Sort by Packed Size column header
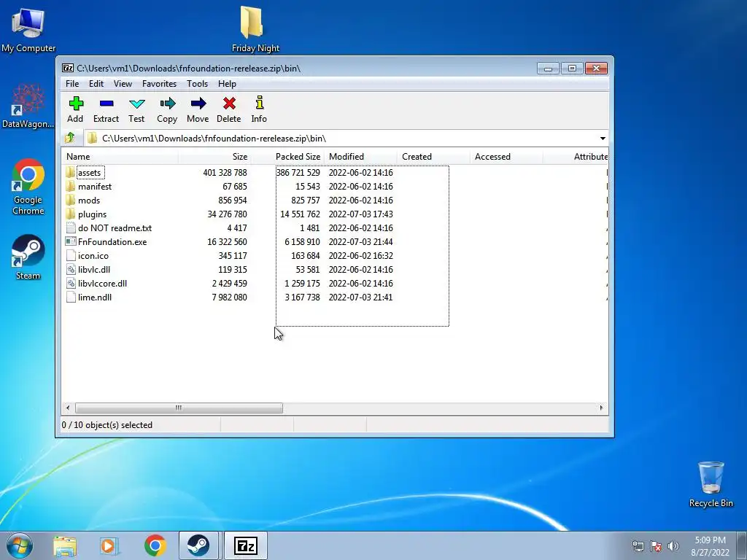747x560 pixels. pyautogui.click(x=287, y=157)
